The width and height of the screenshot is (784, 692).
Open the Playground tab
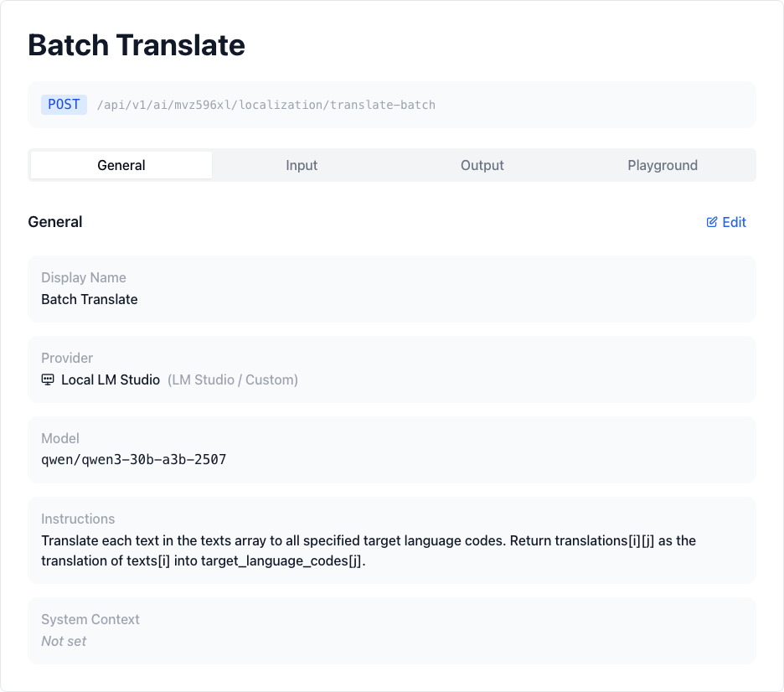[x=663, y=165]
